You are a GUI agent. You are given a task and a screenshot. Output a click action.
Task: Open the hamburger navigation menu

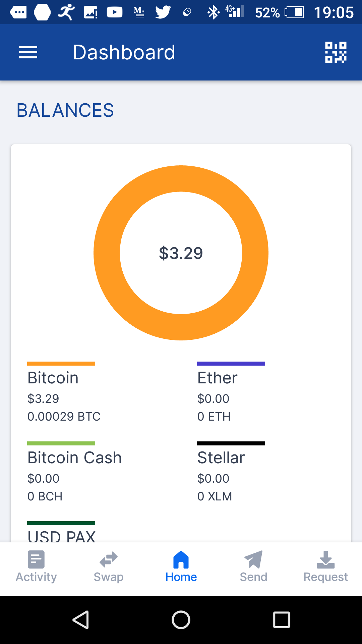click(x=28, y=53)
